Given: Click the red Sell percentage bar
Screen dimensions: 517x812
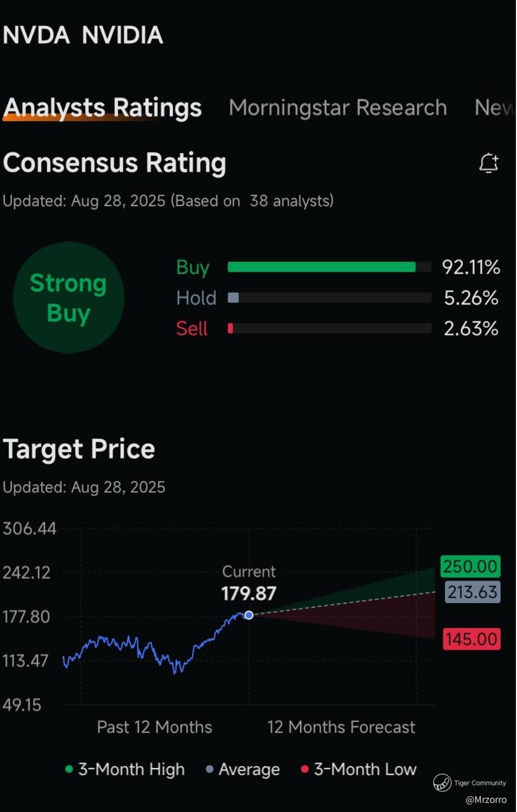Looking at the screenshot, I should pyautogui.click(x=230, y=328).
